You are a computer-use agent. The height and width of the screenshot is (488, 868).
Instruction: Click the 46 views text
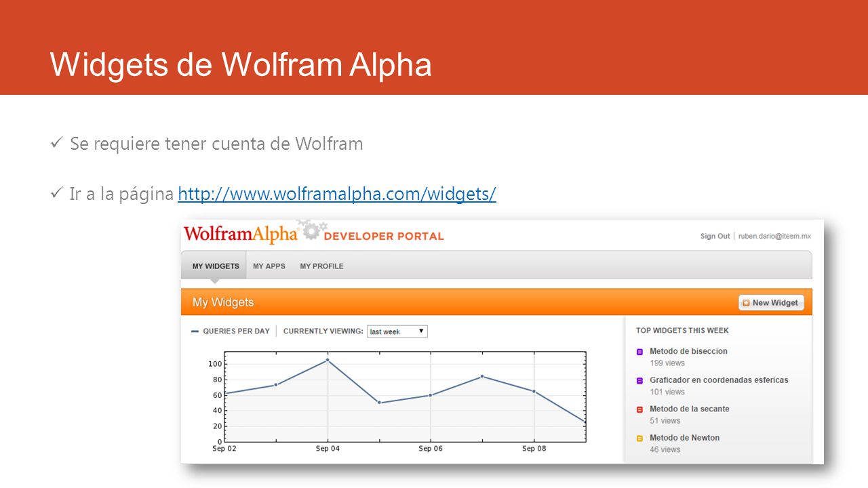665,449
